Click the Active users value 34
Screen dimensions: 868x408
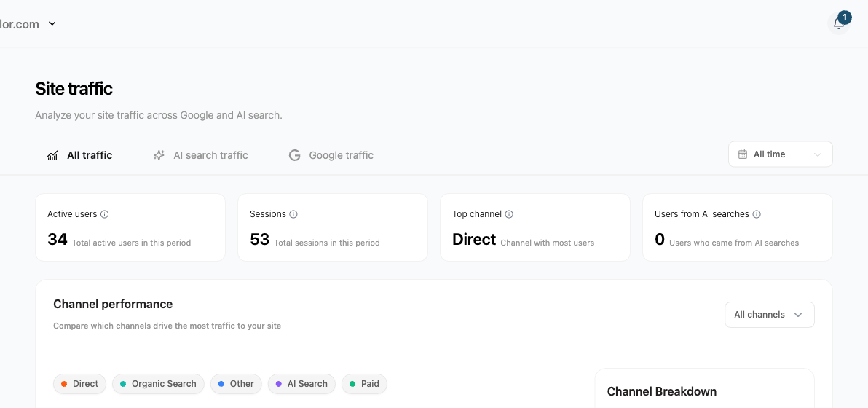coord(58,240)
